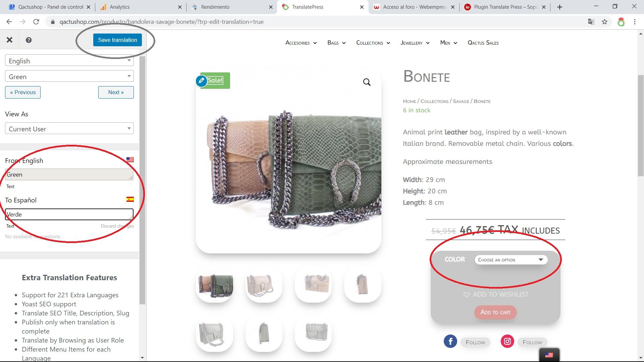Click Add to Cart button
The height and width of the screenshot is (362, 644).
pos(495,312)
